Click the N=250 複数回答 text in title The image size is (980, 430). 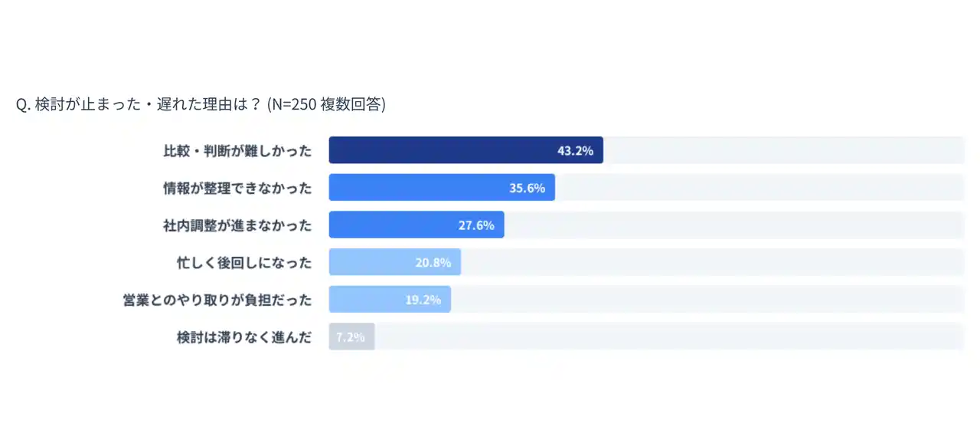[x=326, y=105]
